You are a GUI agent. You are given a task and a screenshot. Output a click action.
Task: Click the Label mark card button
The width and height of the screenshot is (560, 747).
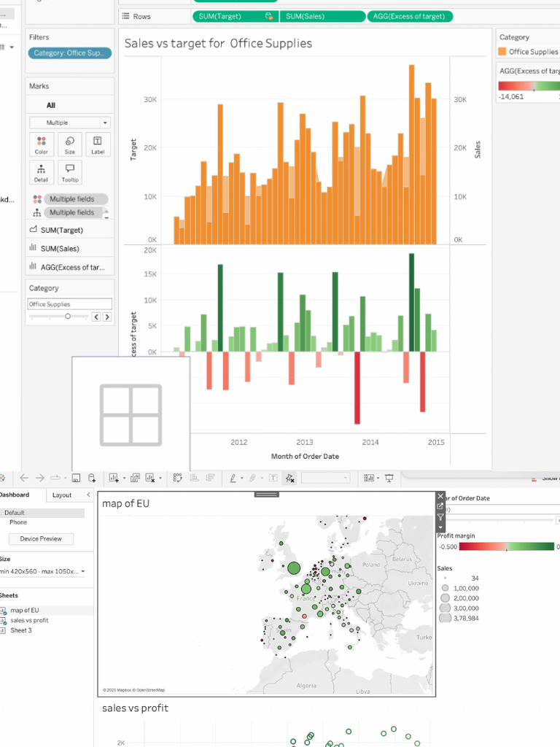click(98, 144)
